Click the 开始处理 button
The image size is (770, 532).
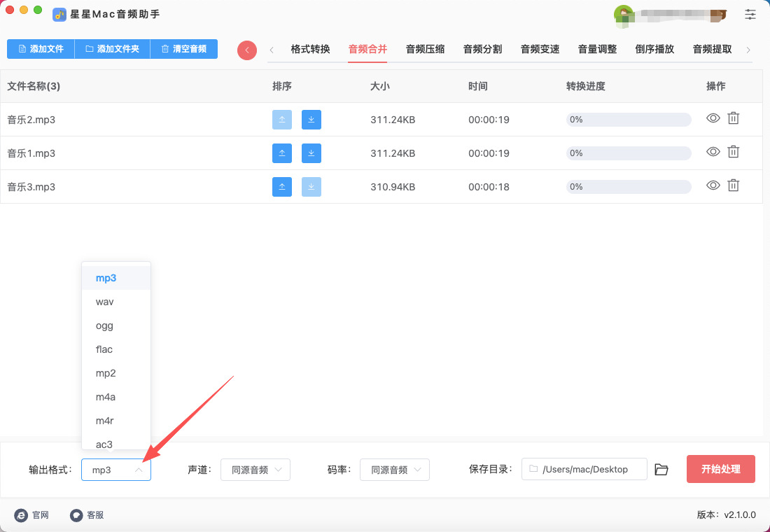(x=720, y=469)
